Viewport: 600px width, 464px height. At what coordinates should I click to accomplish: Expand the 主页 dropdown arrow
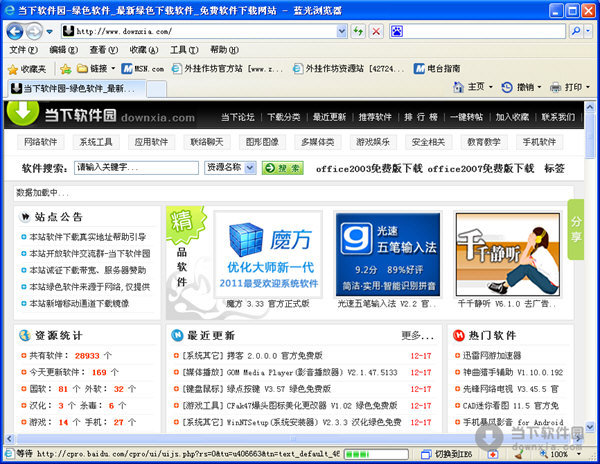click(491, 87)
